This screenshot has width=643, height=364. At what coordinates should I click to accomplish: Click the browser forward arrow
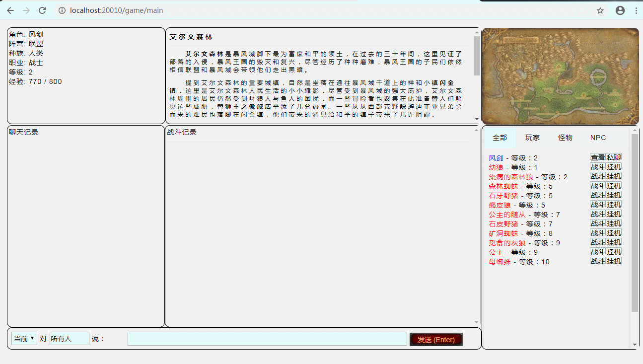(26, 10)
